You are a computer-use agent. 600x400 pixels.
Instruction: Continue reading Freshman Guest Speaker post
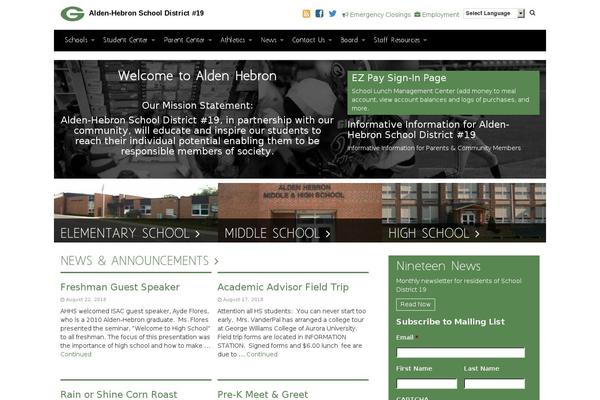76,354
